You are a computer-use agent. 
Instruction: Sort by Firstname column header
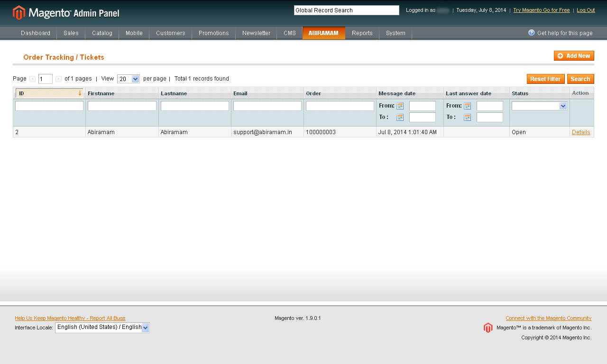click(x=101, y=93)
